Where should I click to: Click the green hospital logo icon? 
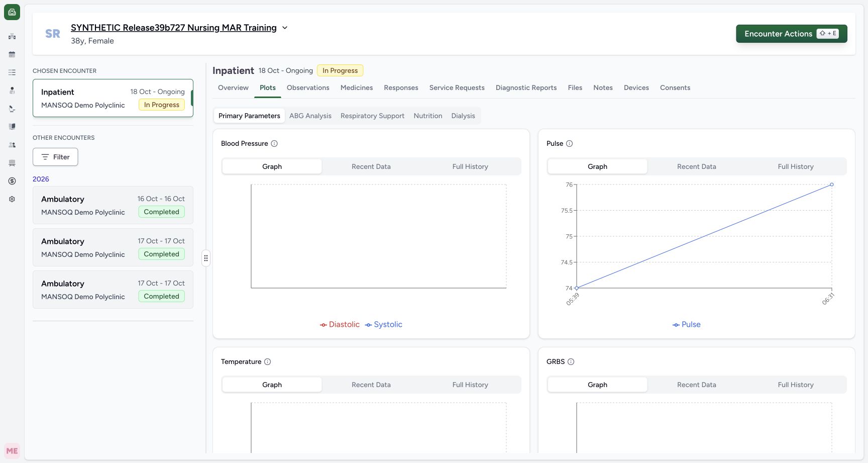pyautogui.click(x=12, y=12)
